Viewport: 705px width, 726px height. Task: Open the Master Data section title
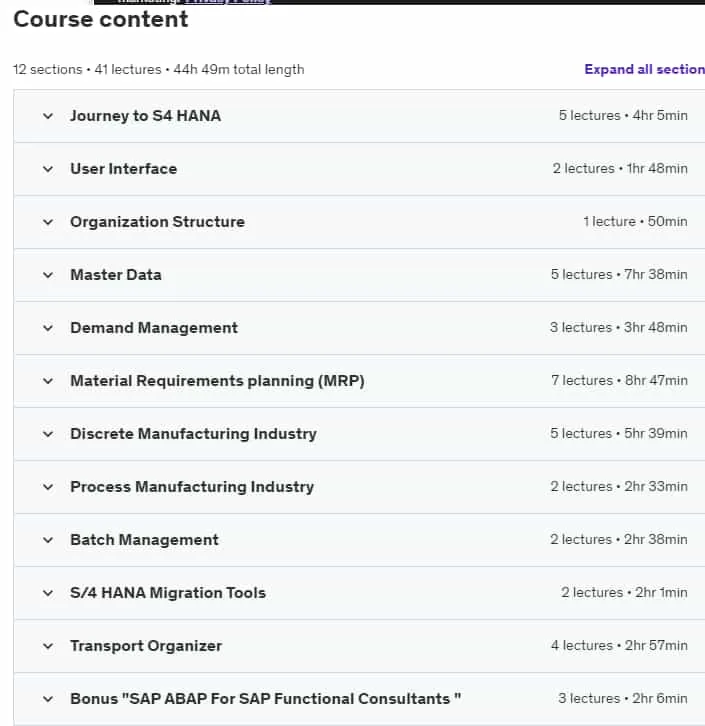tap(116, 275)
